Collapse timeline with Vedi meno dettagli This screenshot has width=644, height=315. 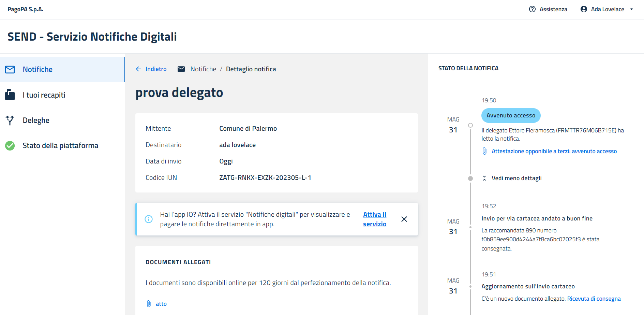tap(516, 178)
